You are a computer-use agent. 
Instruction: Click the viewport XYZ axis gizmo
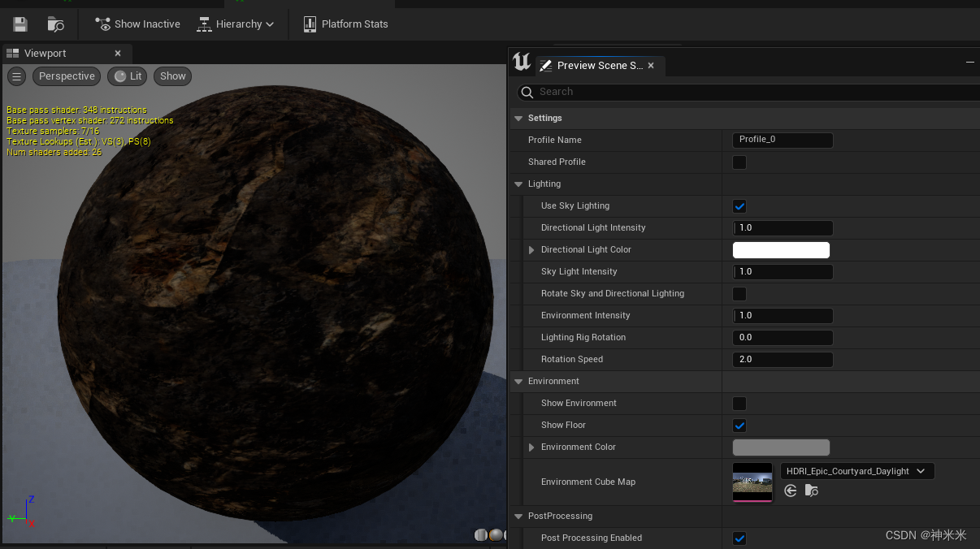[22, 512]
